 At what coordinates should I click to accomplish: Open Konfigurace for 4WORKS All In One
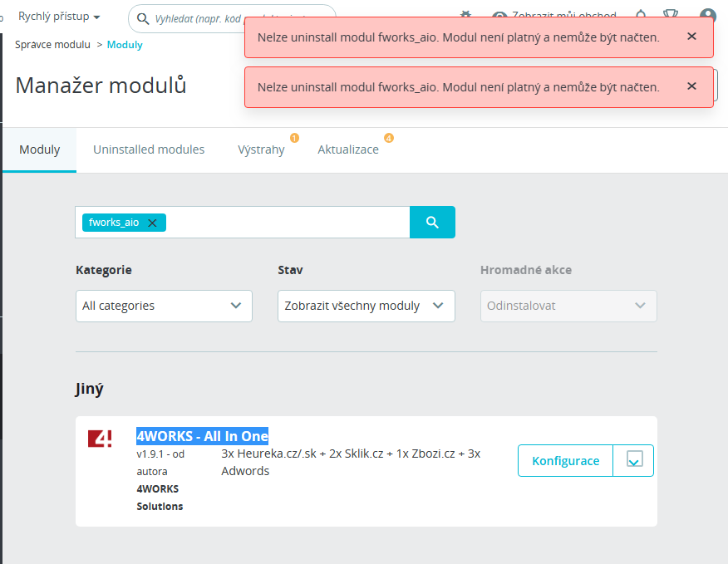click(565, 460)
